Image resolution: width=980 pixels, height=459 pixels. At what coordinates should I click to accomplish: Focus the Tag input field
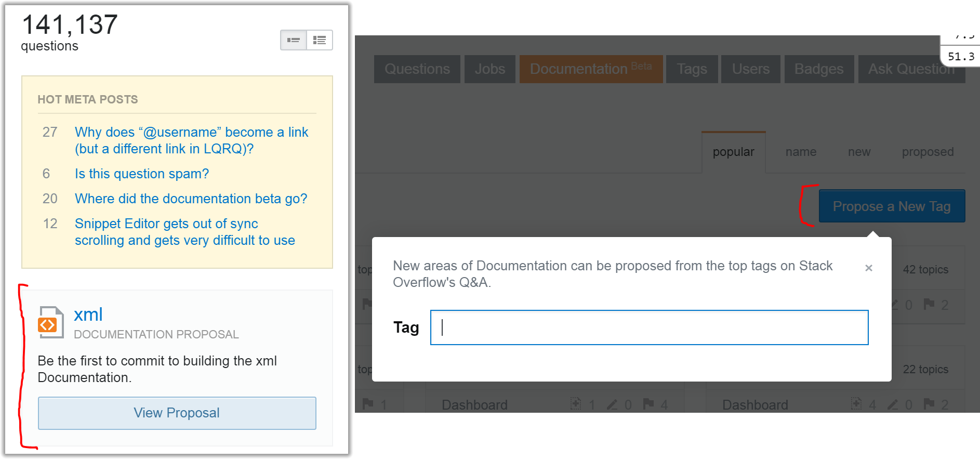[x=649, y=327]
